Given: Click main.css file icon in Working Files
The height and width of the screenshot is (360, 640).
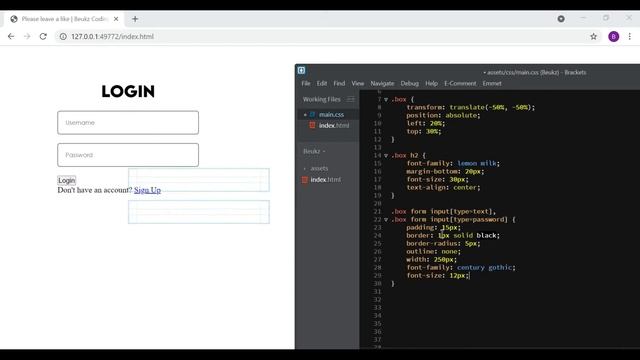Looking at the screenshot, I should pyautogui.click(x=313, y=115).
